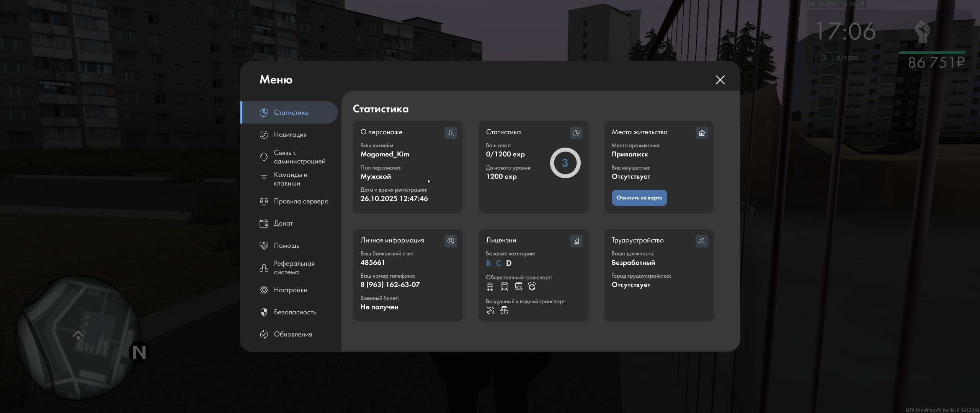Go to Правила сервера
The height and width of the screenshot is (413, 980).
coord(301,201)
